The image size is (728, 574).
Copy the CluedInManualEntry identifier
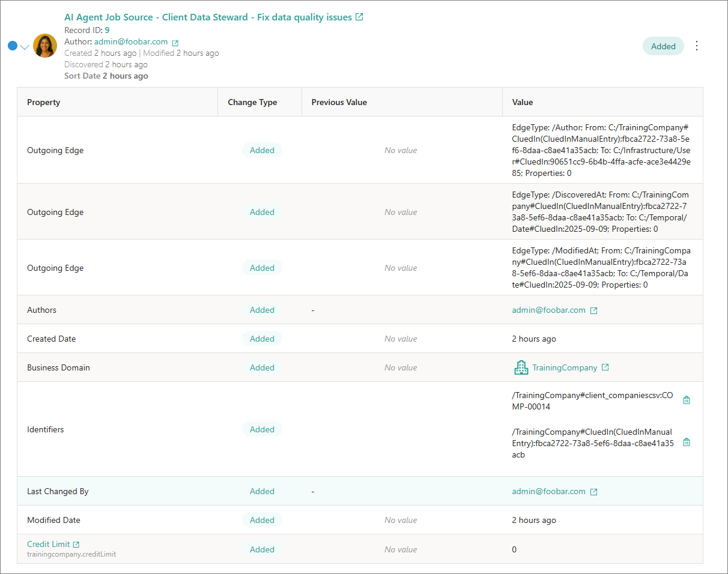[x=687, y=443]
